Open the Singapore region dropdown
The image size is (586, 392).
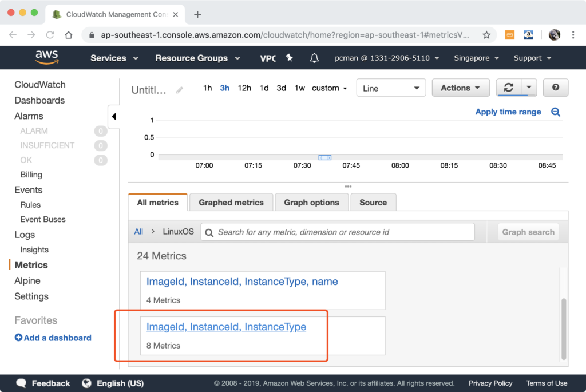tap(477, 58)
